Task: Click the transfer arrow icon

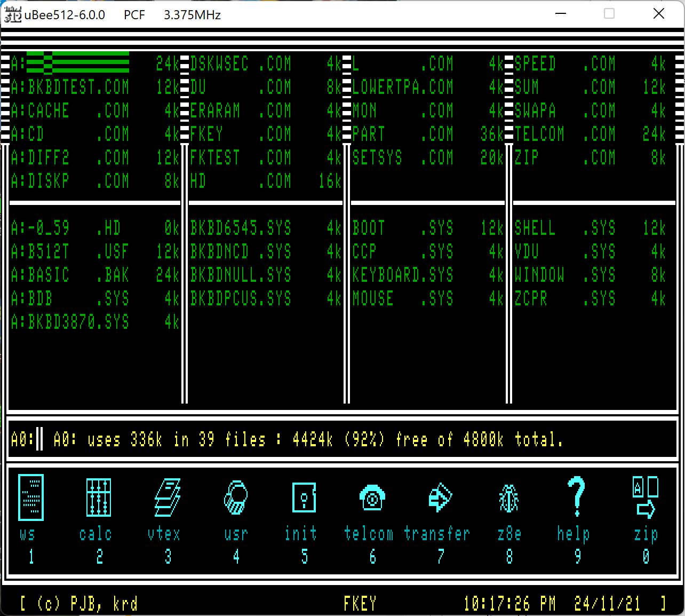Action: click(x=440, y=497)
